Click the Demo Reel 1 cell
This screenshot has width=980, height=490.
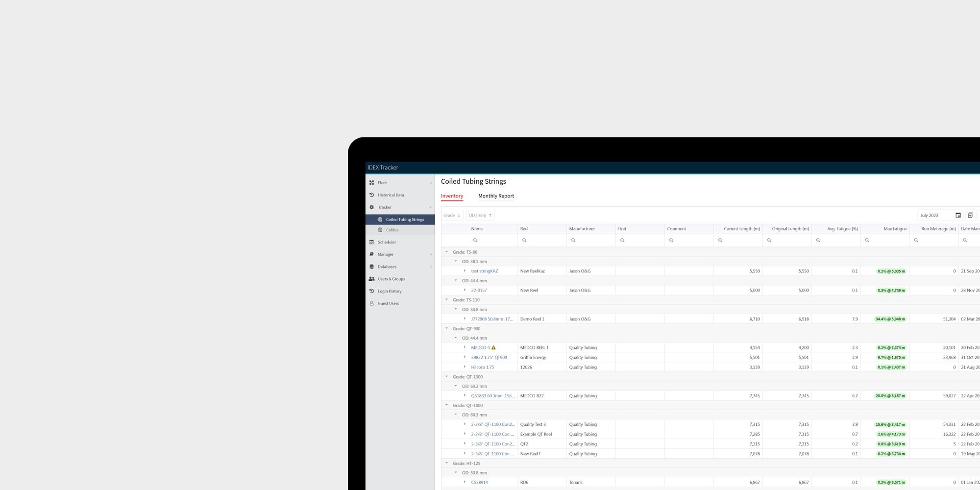541,319
